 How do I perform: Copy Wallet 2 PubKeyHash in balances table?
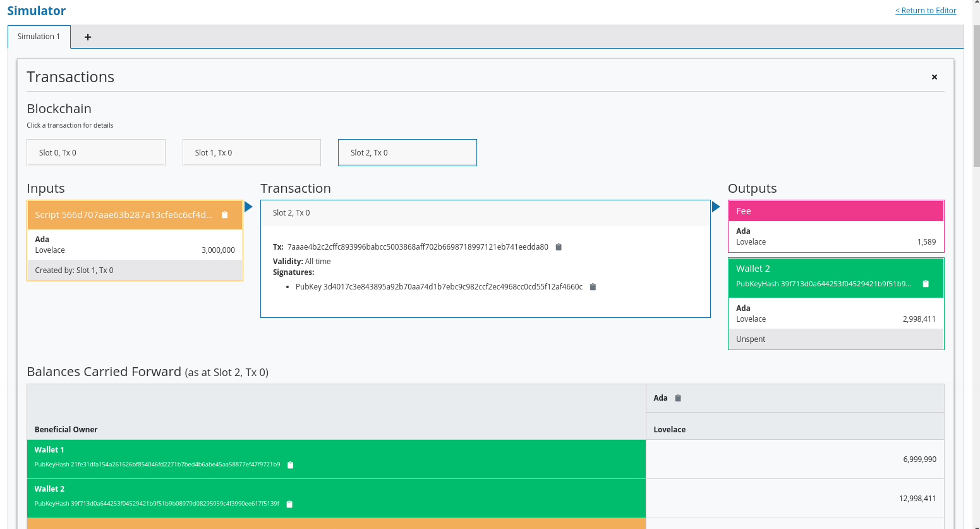click(x=289, y=504)
